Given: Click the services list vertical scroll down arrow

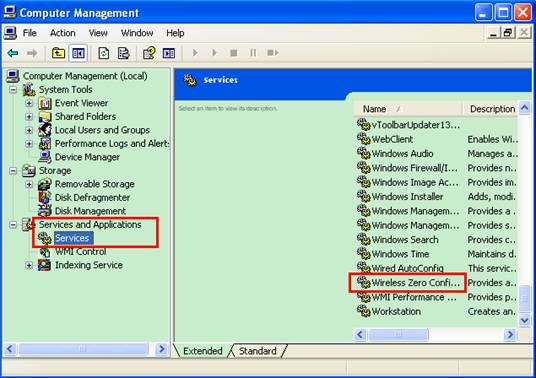Looking at the screenshot, I should point(525,321).
